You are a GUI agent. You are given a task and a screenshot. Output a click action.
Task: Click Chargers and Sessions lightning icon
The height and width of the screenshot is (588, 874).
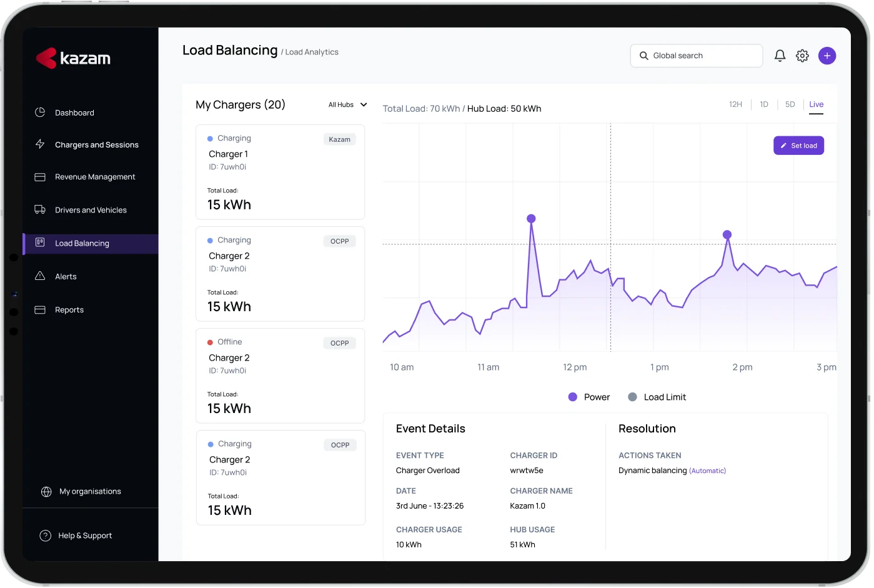tap(40, 144)
